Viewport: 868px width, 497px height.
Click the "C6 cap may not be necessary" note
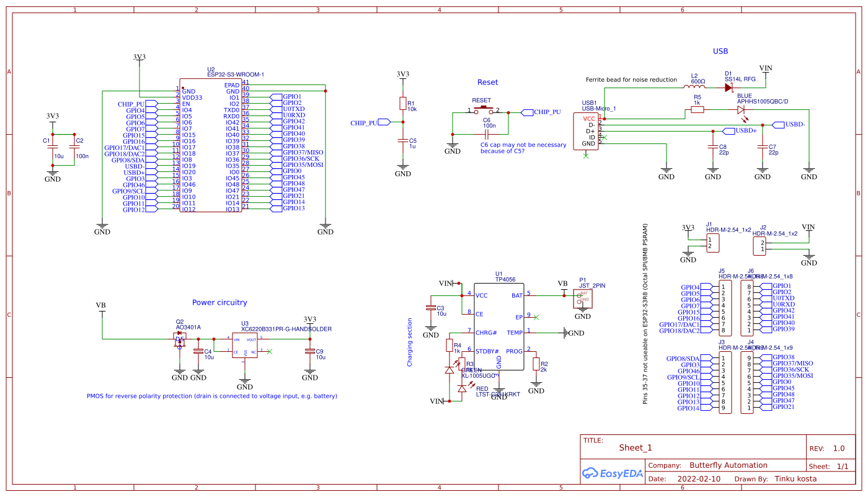point(524,148)
